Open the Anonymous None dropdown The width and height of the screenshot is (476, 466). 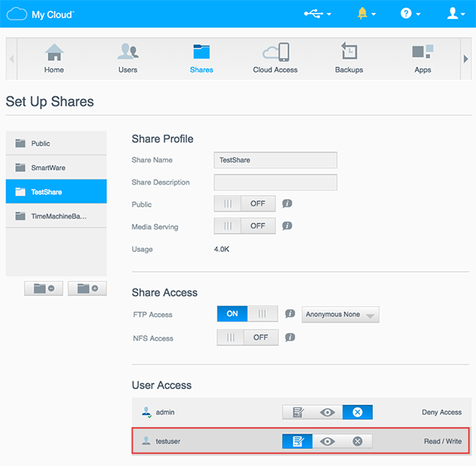pos(340,315)
